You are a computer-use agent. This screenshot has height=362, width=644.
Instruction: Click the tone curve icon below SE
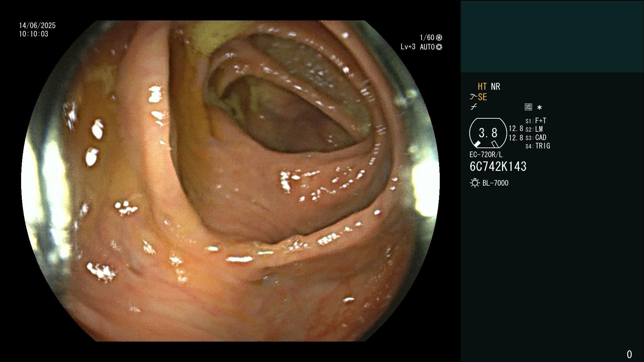coord(474,107)
